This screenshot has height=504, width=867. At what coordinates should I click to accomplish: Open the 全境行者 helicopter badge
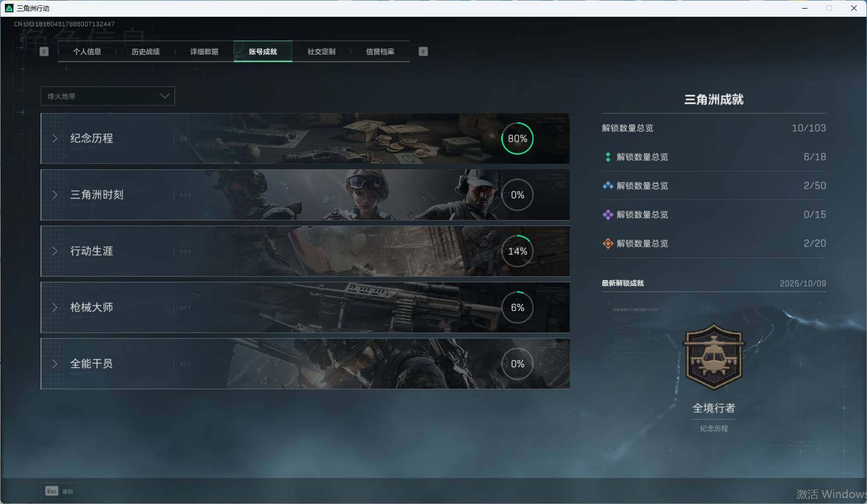coord(714,356)
